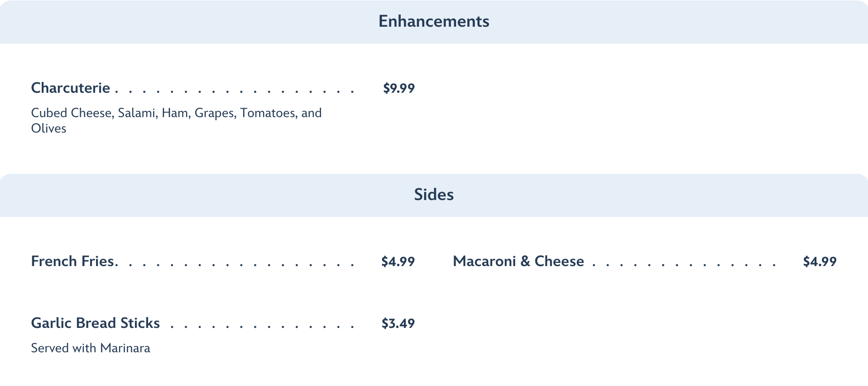868x386 pixels.
Task: Click 'Salami' in the Charcuterie ingredients
Action: coord(136,113)
